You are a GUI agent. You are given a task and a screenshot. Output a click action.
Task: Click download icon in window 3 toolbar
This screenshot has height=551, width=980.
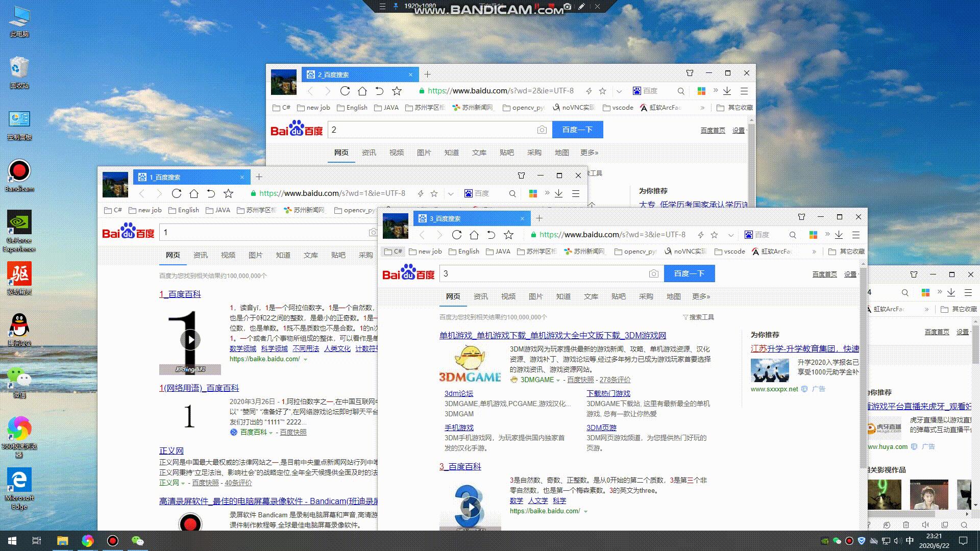click(x=839, y=235)
